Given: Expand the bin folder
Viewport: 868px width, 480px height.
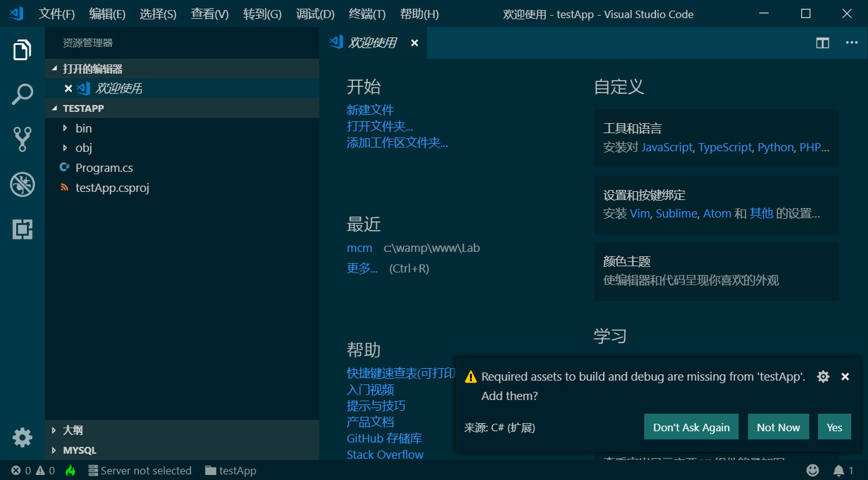Looking at the screenshot, I should click(x=83, y=128).
